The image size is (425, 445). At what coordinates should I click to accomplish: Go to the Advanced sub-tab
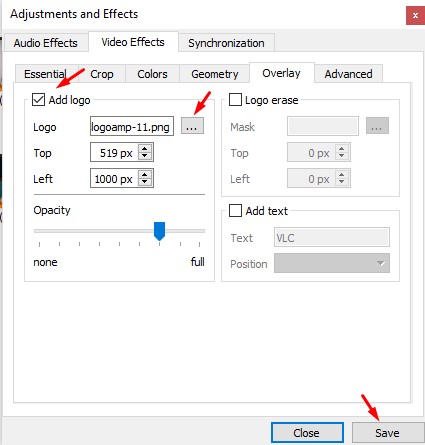tap(348, 74)
